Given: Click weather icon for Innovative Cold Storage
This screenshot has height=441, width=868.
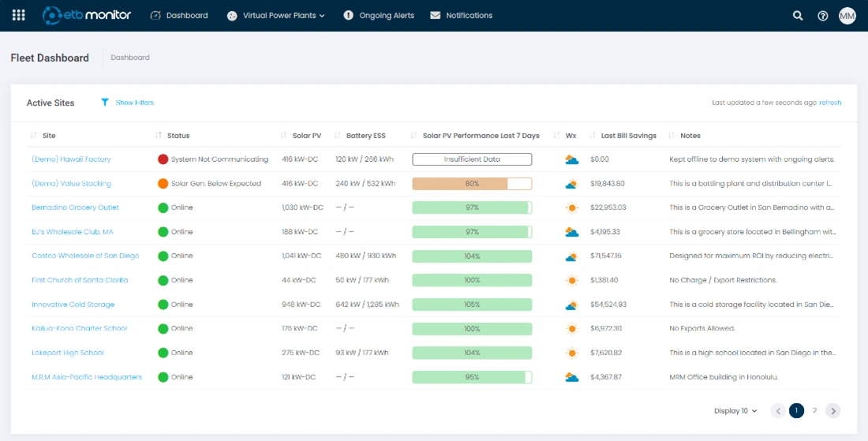Looking at the screenshot, I should 572,305.
